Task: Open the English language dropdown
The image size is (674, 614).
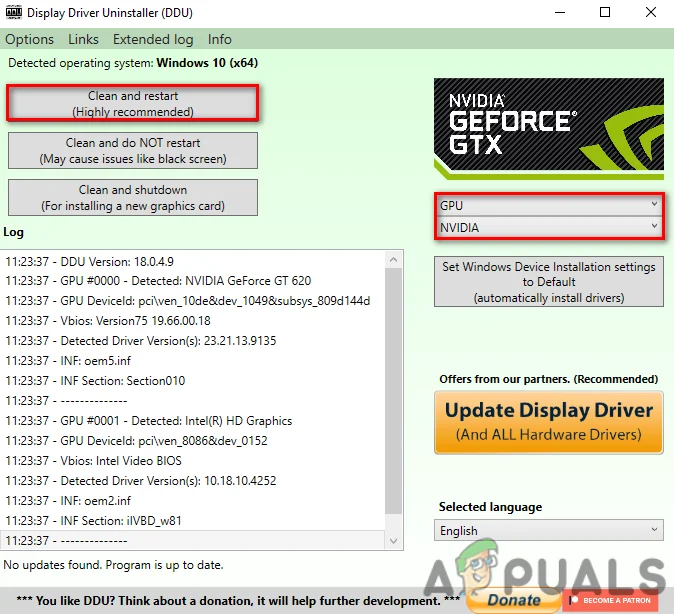Action: (x=549, y=530)
